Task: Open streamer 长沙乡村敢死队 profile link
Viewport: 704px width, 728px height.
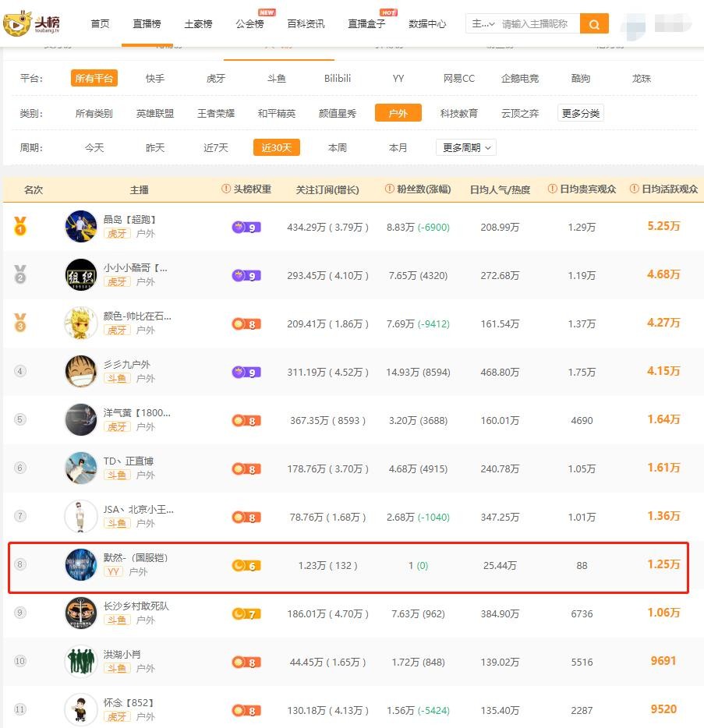Action: [136, 606]
